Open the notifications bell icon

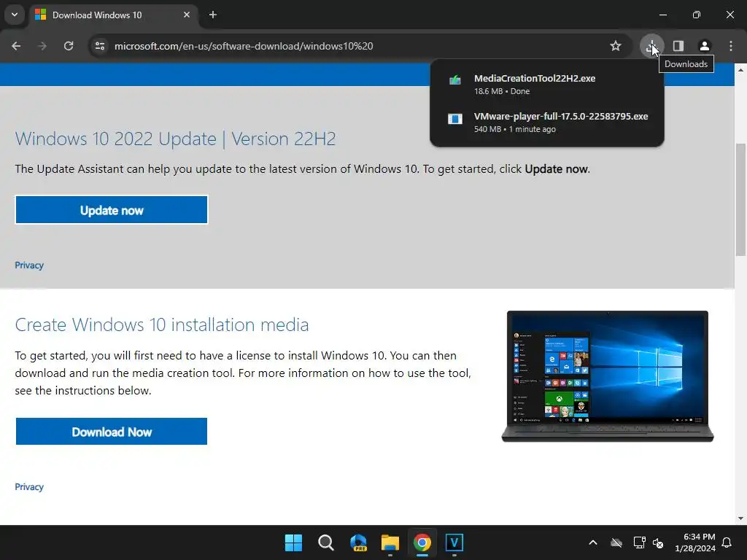tap(727, 542)
